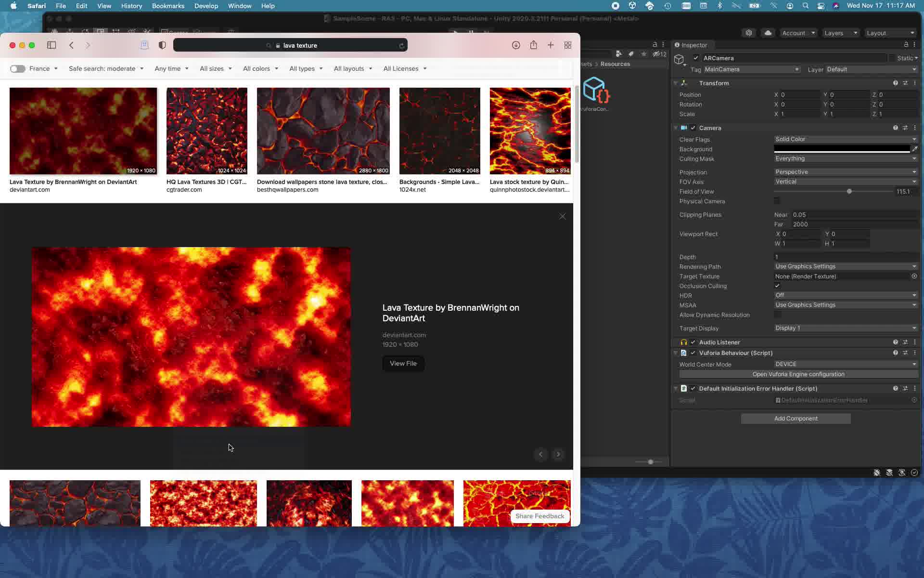This screenshot has width=924, height=578.
Task: Open Vuforia Behaviour presets icon
Action: (x=905, y=353)
